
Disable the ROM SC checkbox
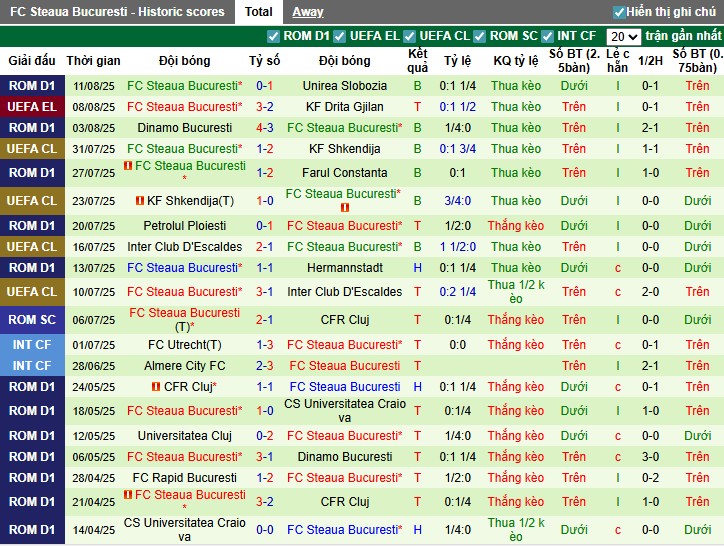(480, 36)
